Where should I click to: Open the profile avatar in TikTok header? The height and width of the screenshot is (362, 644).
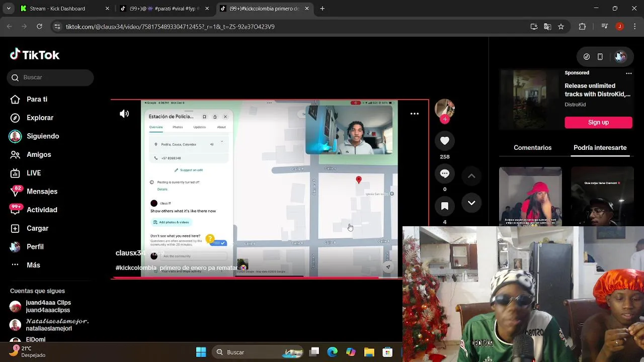pos(620,57)
